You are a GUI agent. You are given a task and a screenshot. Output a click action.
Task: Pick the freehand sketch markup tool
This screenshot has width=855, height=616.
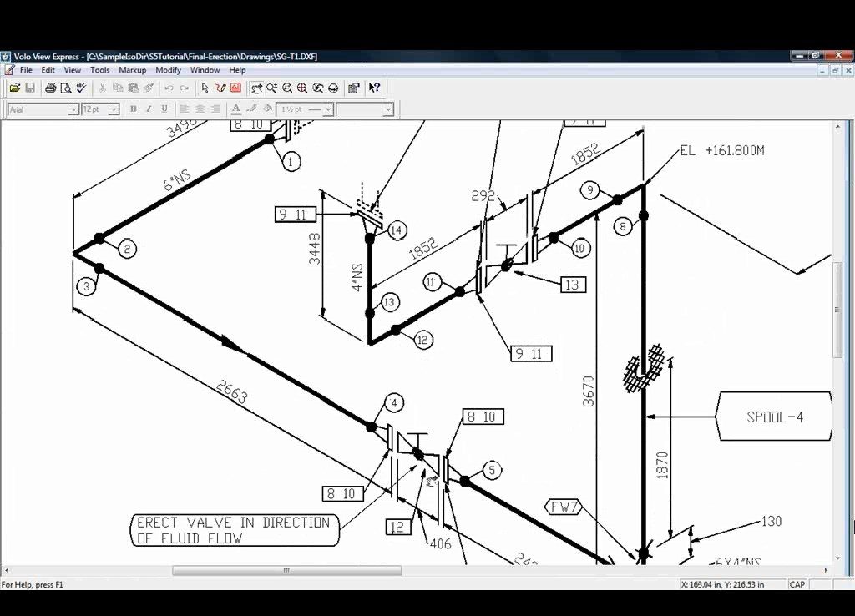tap(220, 88)
